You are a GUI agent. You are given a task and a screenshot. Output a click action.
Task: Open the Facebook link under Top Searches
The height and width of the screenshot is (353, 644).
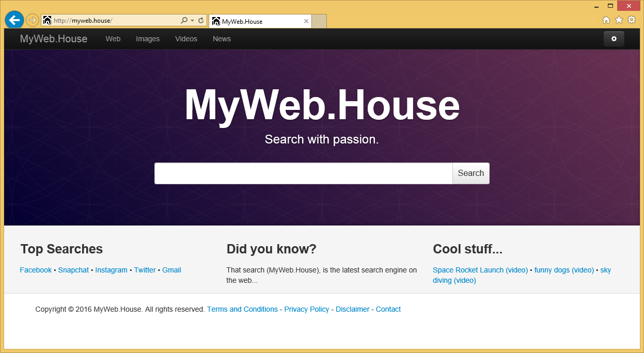[x=36, y=270]
